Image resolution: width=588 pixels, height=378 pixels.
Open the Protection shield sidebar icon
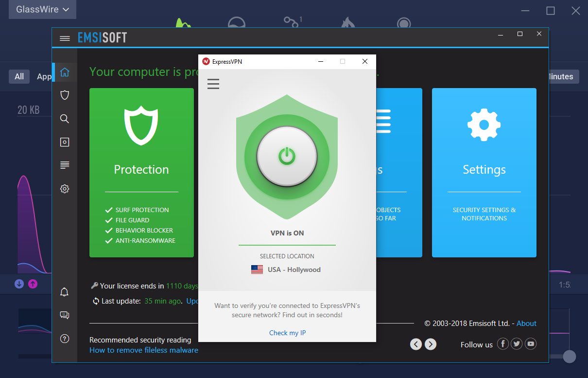click(65, 95)
